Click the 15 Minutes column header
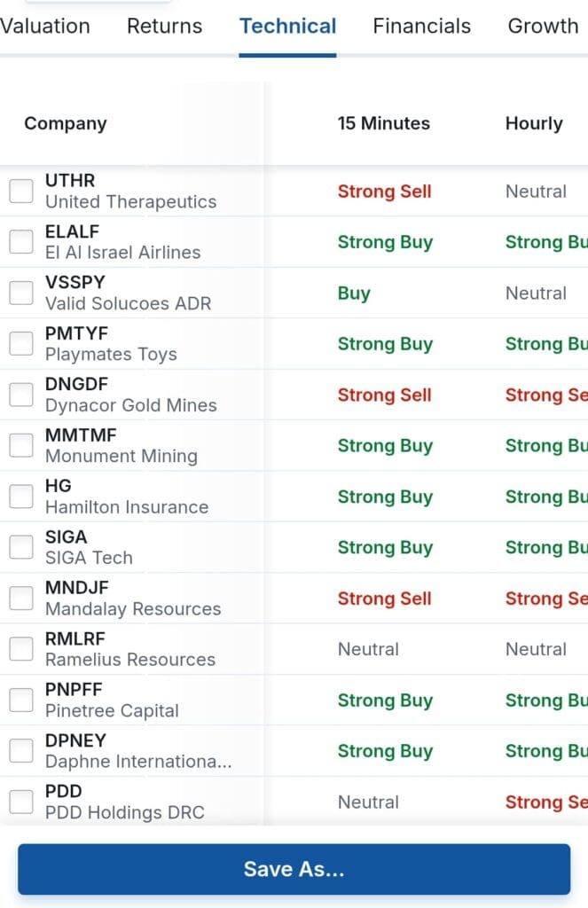 383,124
